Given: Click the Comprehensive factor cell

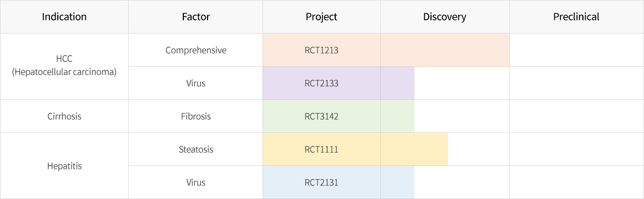Looking at the screenshot, I should click(x=195, y=50).
